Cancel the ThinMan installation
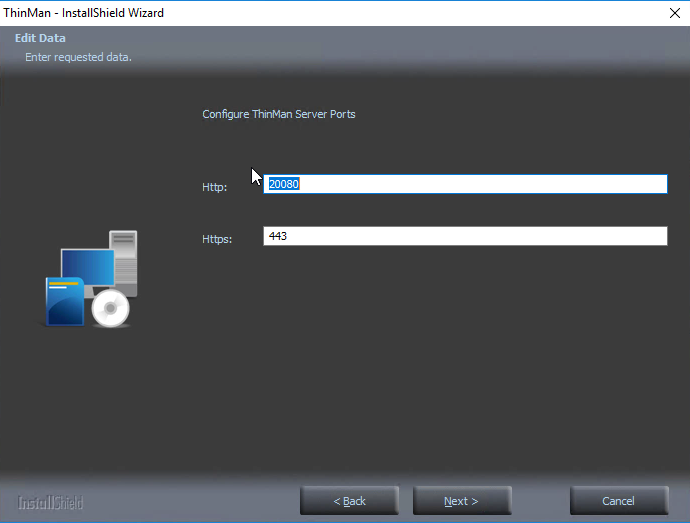Image resolution: width=690 pixels, height=523 pixels. 619,501
